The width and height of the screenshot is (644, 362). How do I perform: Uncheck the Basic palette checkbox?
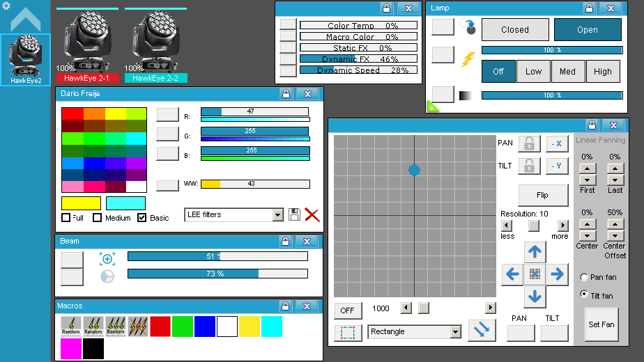[x=141, y=217]
